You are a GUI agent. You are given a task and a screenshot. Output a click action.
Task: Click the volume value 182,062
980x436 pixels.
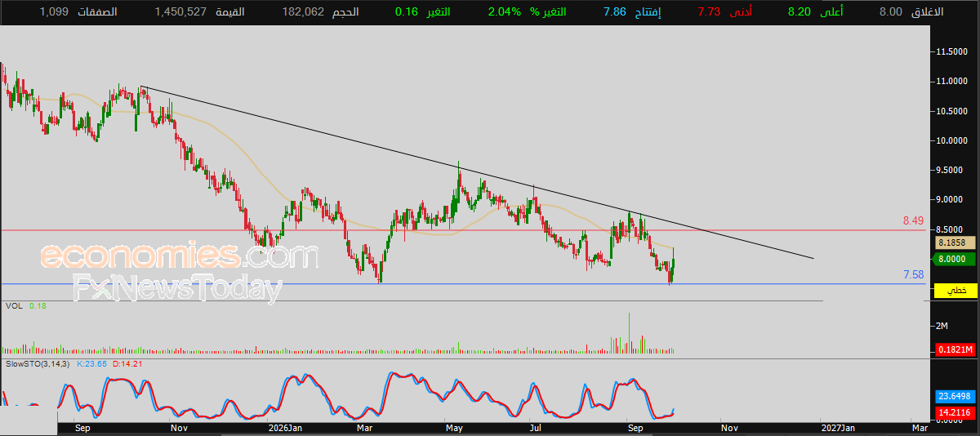pos(302,12)
